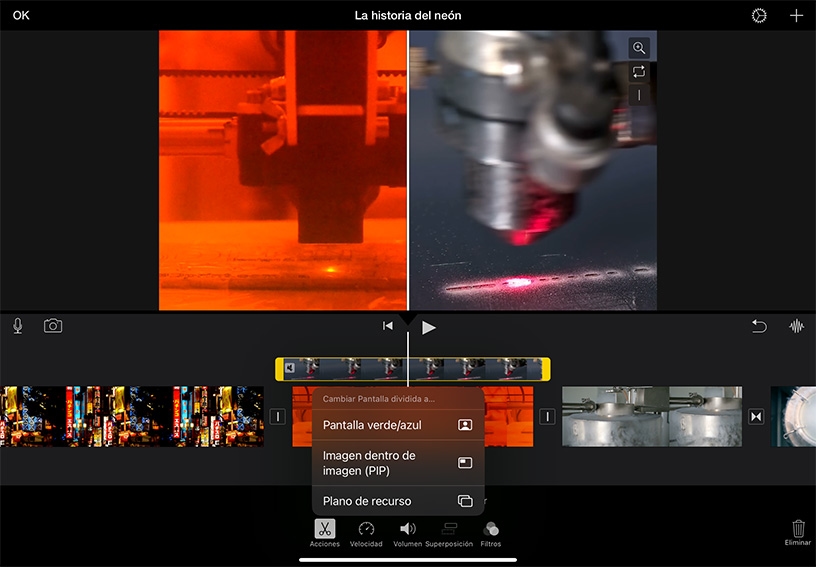
Task: Toggle the split divider line icon
Action: point(639,95)
